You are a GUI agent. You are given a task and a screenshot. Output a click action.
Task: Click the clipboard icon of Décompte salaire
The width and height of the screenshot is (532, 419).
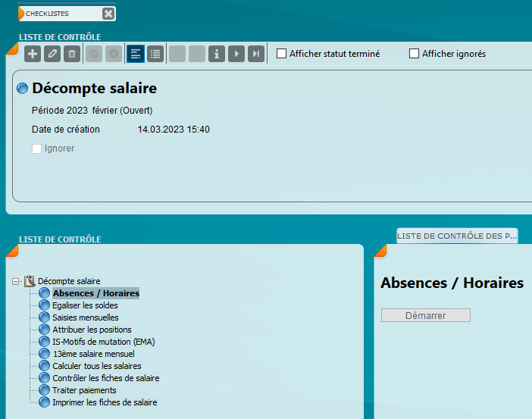pyautogui.click(x=30, y=281)
